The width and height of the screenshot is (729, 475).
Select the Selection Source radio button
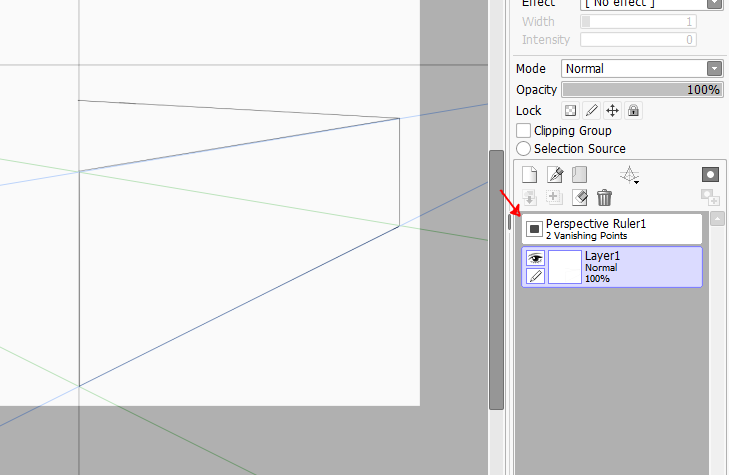(x=524, y=149)
